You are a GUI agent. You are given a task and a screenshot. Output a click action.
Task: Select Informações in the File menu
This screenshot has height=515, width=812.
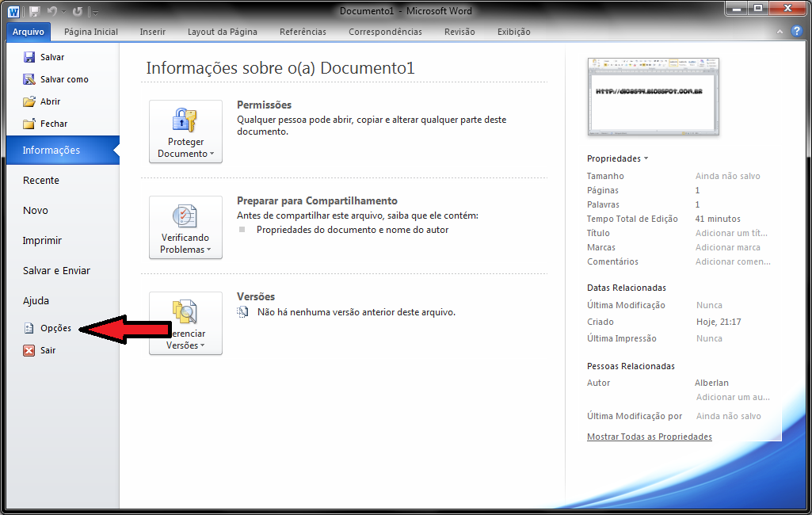pyautogui.click(x=52, y=150)
